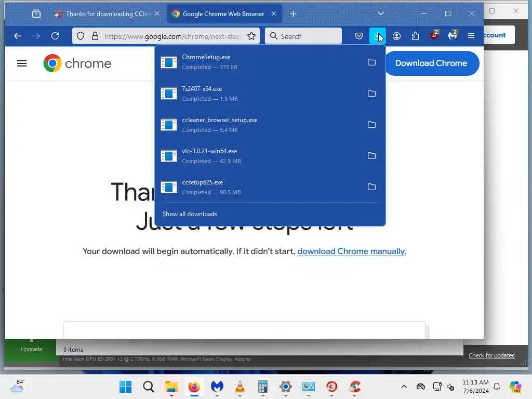Open the uBlock Origin extension icon
Screen dimensions: 532x399
434,35
